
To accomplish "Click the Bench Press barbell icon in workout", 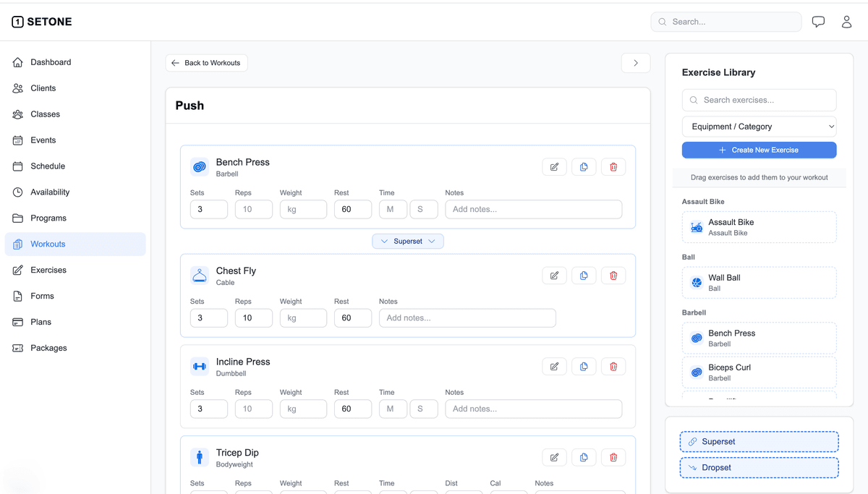I will (200, 167).
